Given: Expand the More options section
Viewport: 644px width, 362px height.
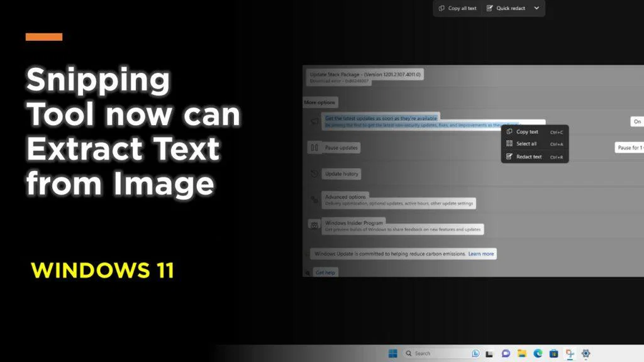Looking at the screenshot, I should (321, 102).
